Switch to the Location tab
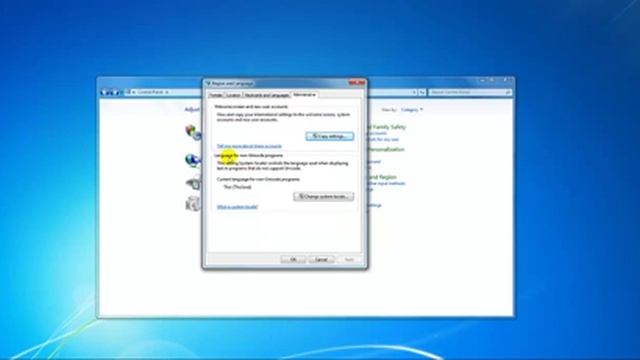 tap(233, 95)
